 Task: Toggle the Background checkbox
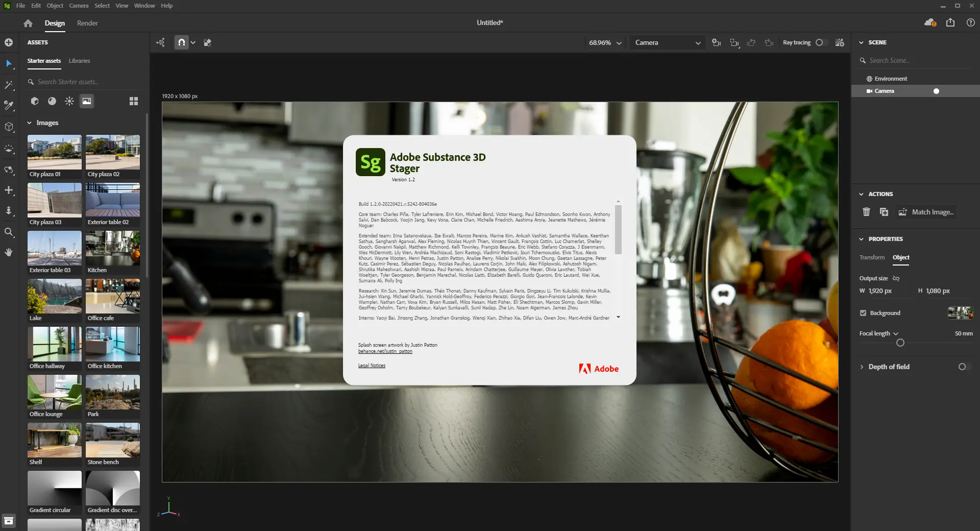click(x=863, y=313)
